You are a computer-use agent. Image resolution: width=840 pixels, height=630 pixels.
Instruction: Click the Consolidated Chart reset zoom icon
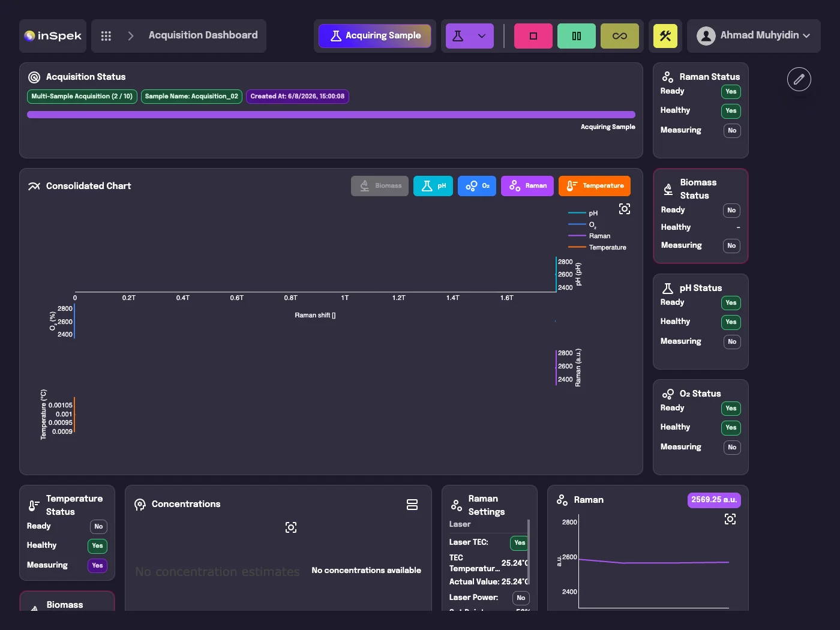(625, 209)
